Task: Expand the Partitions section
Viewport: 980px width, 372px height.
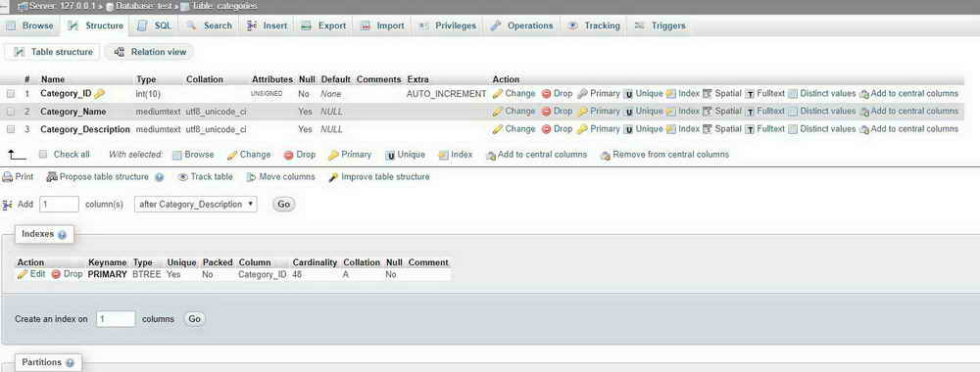Action: click(x=42, y=362)
